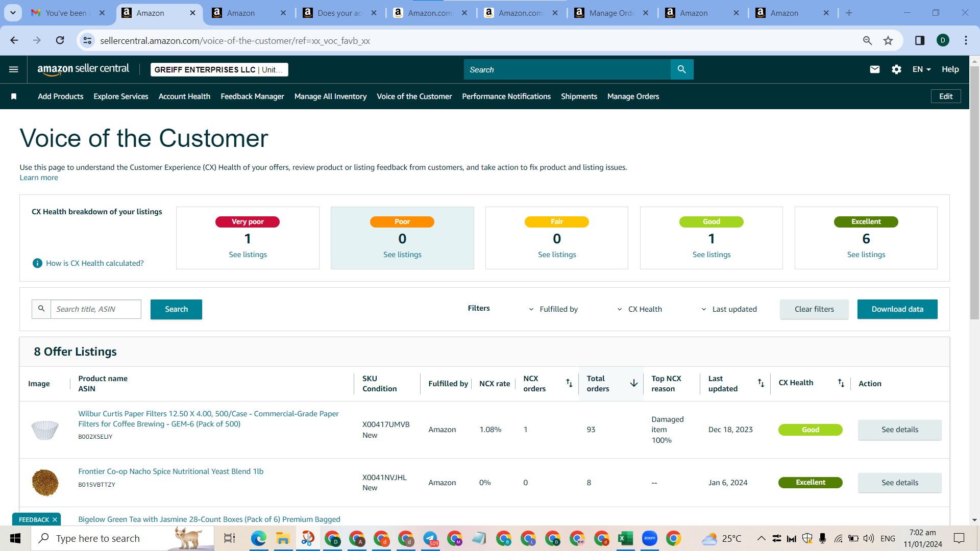Screen dimensions: 980x551
Task: Open Excel from the taskbar
Action: 625,538
